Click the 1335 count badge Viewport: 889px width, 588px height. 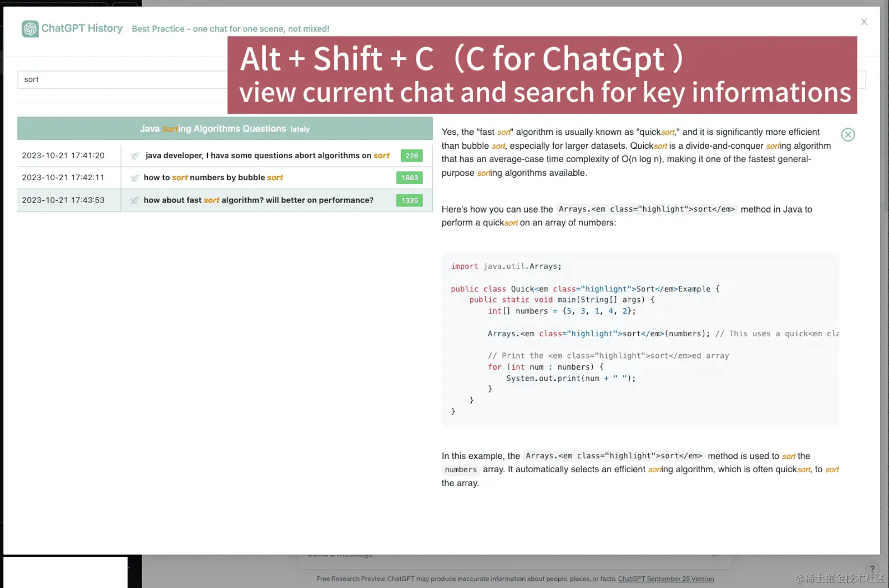pyautogui.click(x=409, y=200)
